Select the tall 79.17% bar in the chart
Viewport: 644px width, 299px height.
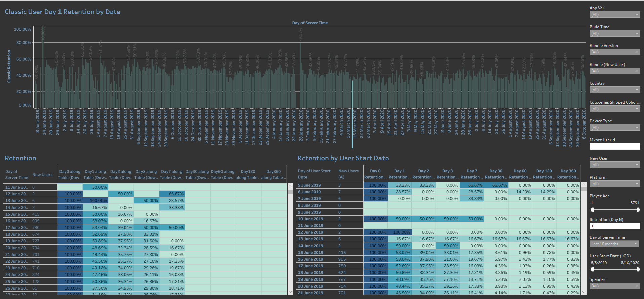coord(300,75)
